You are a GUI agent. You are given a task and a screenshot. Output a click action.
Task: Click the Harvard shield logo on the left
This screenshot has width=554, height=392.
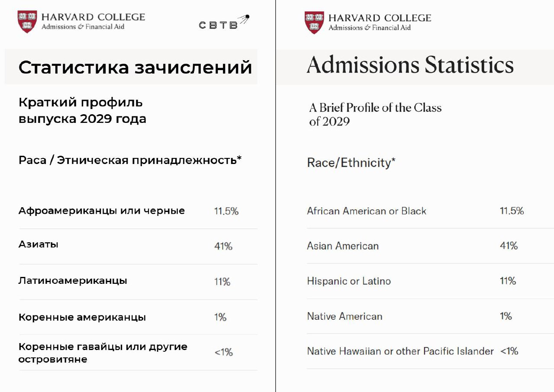pyautogui.click(x=27, y=21)
